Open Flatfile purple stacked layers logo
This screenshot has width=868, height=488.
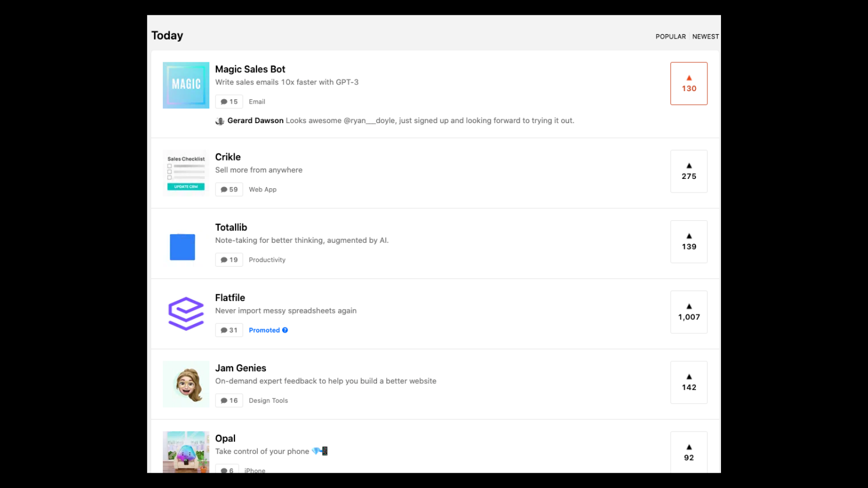[x=186, y=313]
